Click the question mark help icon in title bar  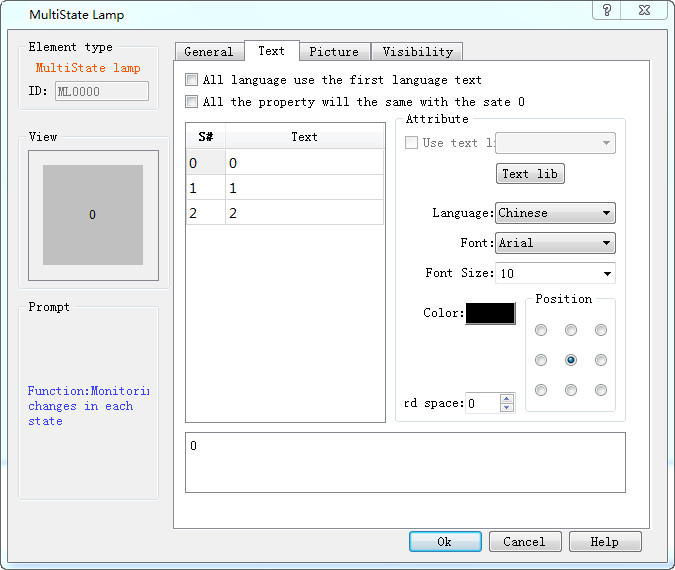click(x=607, y=10)
